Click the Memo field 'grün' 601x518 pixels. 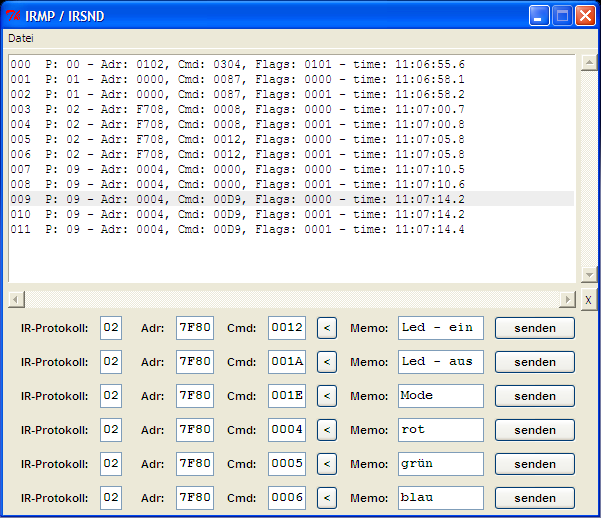(x=441, y=464)
